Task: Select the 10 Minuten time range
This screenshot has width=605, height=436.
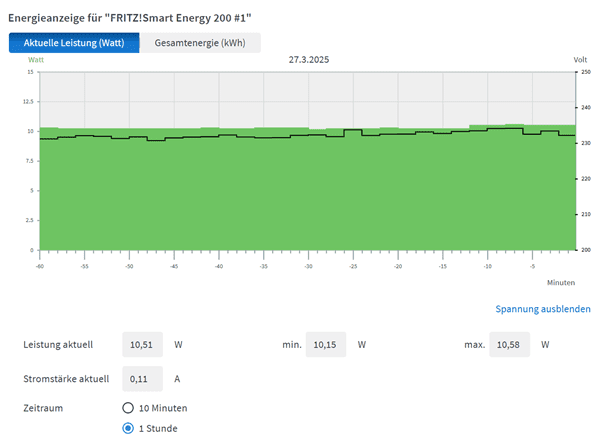Action: (128, 408)
